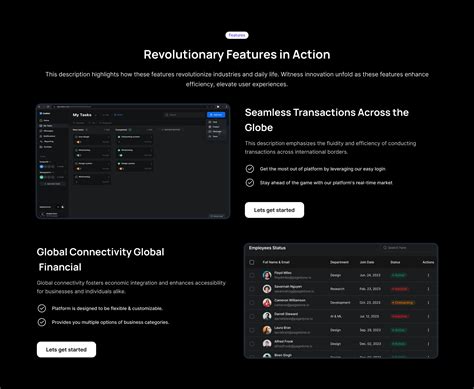Click the Department column header

click(339, 262)
